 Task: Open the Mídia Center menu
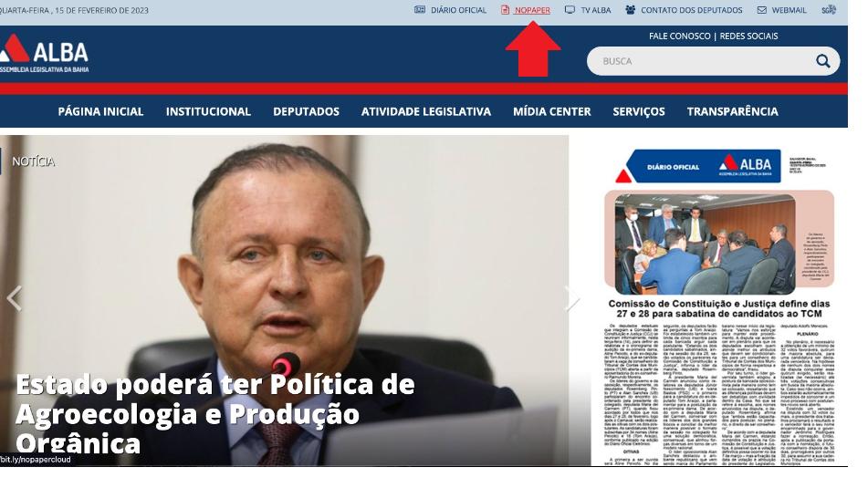point(552,111)
